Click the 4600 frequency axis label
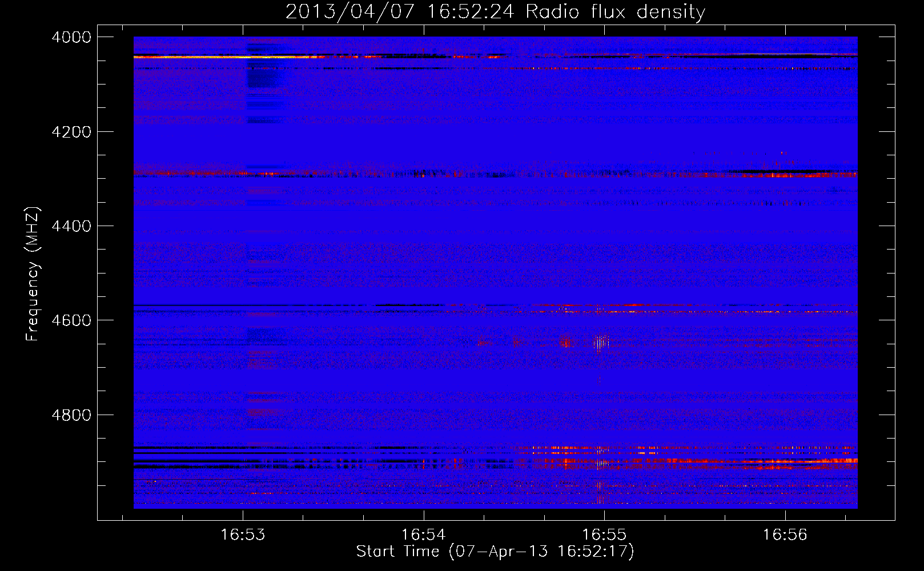 71,320
